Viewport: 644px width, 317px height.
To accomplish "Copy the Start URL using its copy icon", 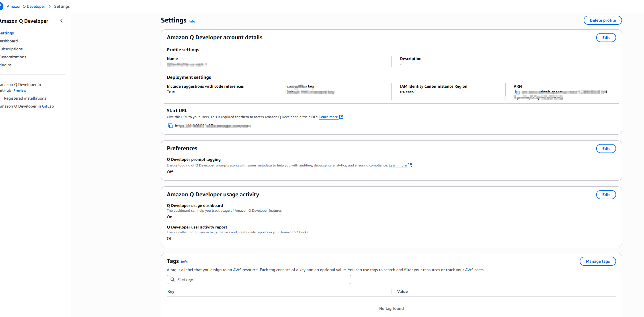I will (170, 126).
